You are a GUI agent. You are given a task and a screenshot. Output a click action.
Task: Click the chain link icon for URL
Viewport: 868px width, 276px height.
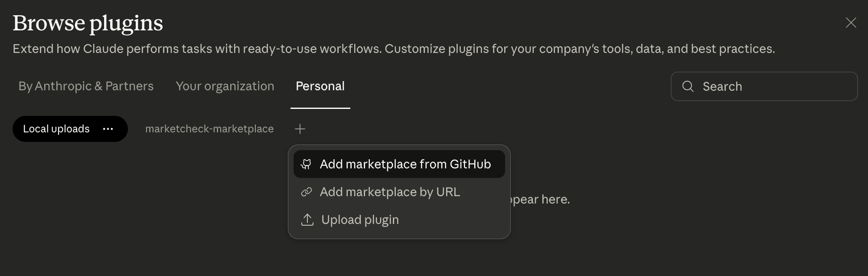(307, 192)
